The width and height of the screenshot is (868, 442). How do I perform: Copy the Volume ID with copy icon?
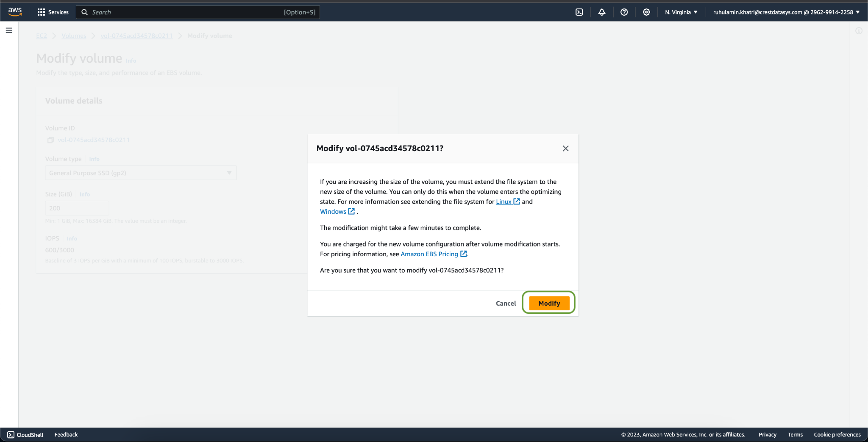point(50,140)
